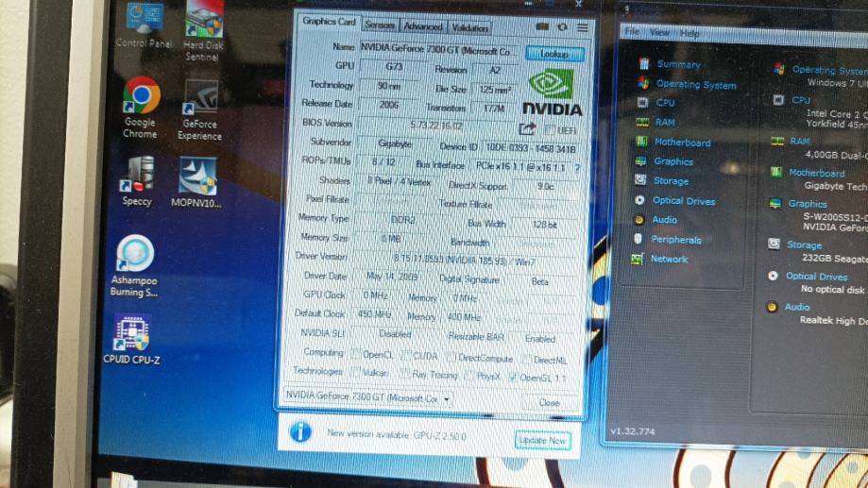This screenshot has height=488, width=868.
Task: Toggle OpenGL 1.1 checkbox
Action: (x=513, y=378)
